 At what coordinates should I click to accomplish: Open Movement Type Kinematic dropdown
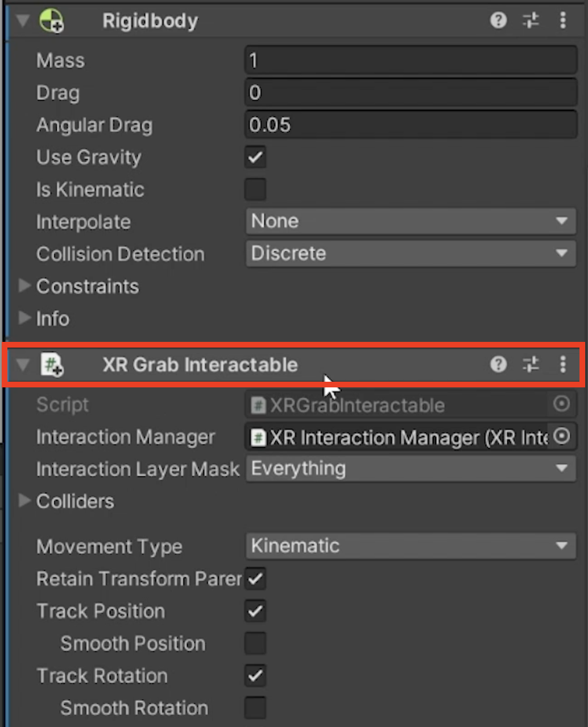411,546
